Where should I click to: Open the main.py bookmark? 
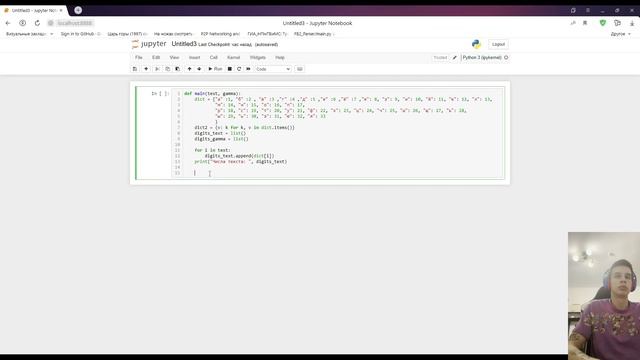pyautogui.click(x=314, y=34)
